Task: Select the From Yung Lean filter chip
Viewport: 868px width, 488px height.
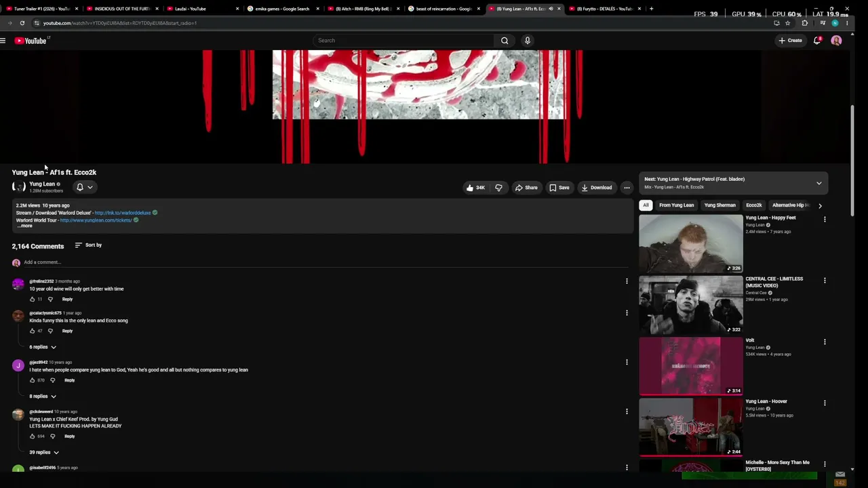Action: coord(676,205)
